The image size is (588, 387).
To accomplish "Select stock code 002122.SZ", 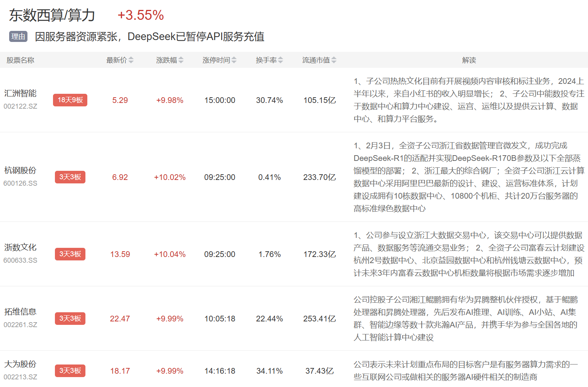I will coord(20,106).
